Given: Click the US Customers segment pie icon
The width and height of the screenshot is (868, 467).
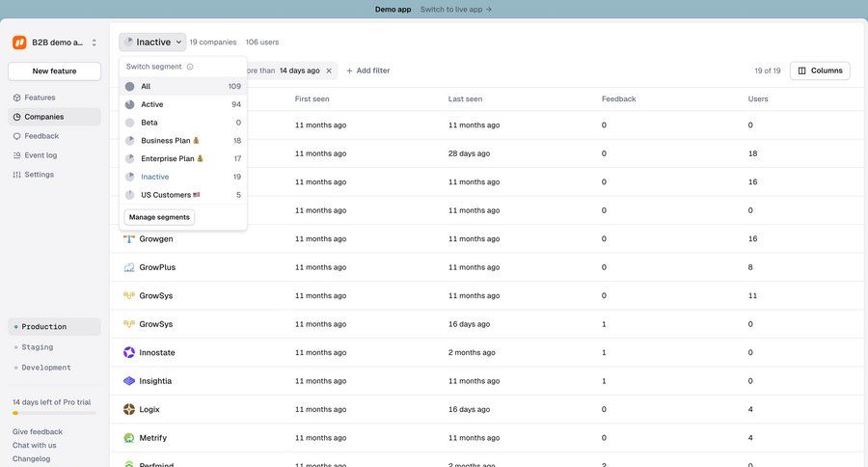Looking at the screenshot, I should [129, 195].
